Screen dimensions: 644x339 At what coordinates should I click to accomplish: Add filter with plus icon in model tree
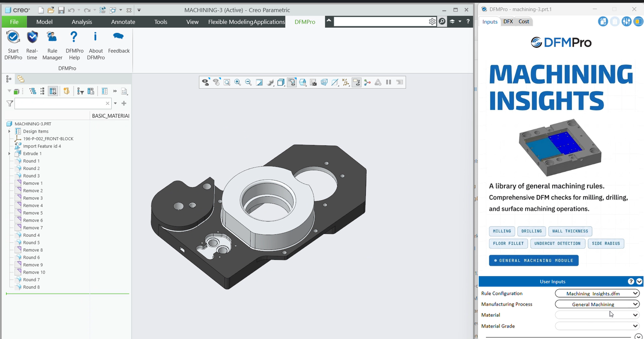click(x=124, y=103)
